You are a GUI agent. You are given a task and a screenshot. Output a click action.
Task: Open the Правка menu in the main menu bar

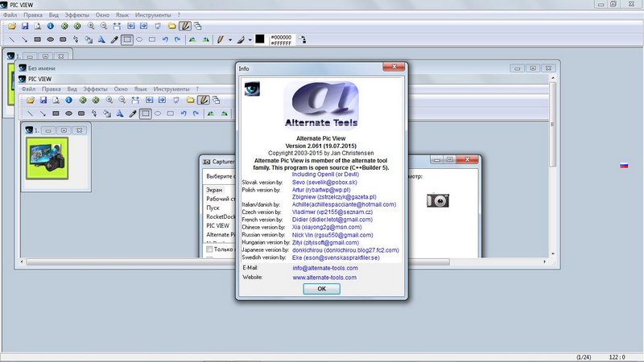click(33, 14)
